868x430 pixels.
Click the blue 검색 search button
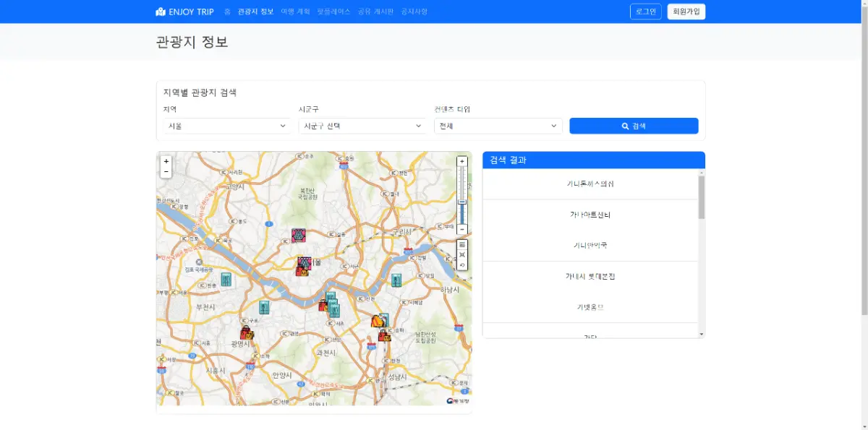click(x=634, y=126)
